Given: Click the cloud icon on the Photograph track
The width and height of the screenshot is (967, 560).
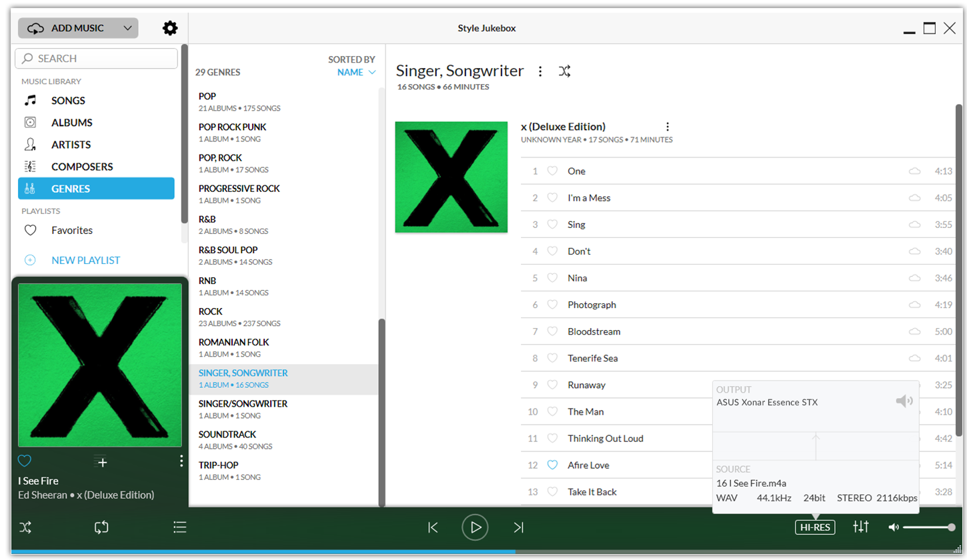Looking at the screenshot, I should pos(915,305).
